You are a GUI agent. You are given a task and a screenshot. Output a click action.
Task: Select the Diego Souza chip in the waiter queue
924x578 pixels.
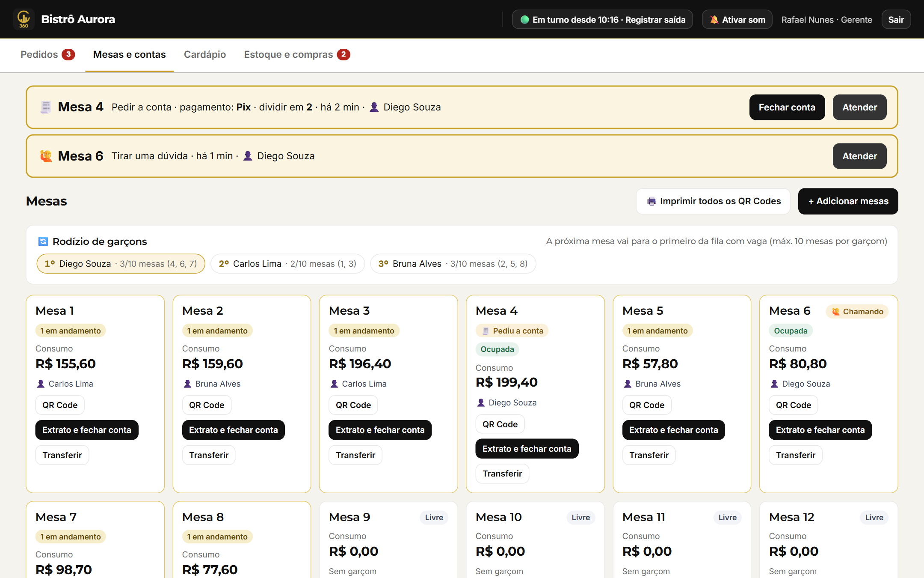[x=121, y=264]
